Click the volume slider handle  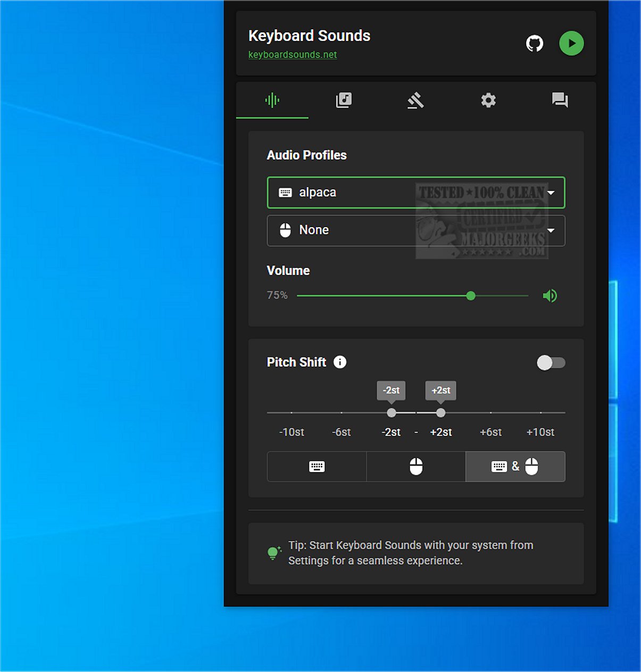471,296
